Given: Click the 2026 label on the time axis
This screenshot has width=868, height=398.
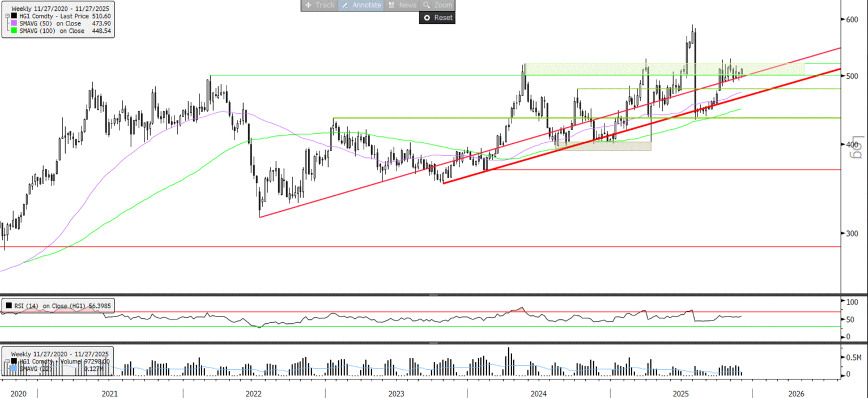Looking at the screenshot, I should 796,393.
